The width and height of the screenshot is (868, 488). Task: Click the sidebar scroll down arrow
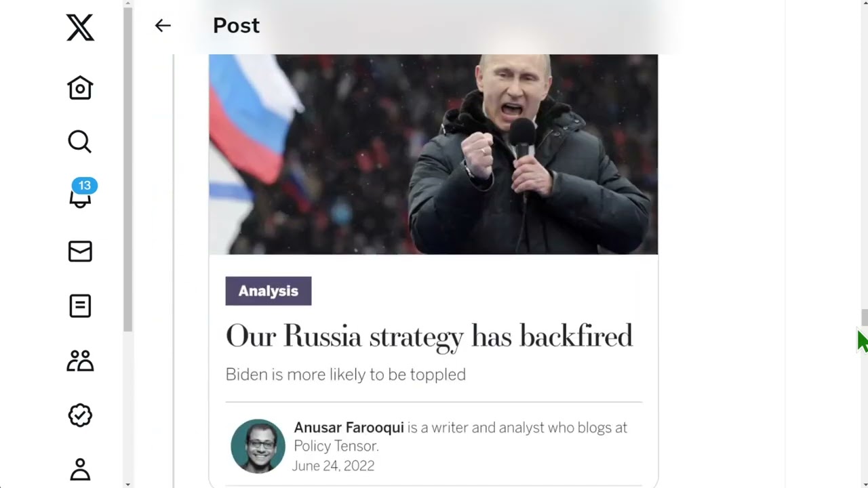(128, 484)
